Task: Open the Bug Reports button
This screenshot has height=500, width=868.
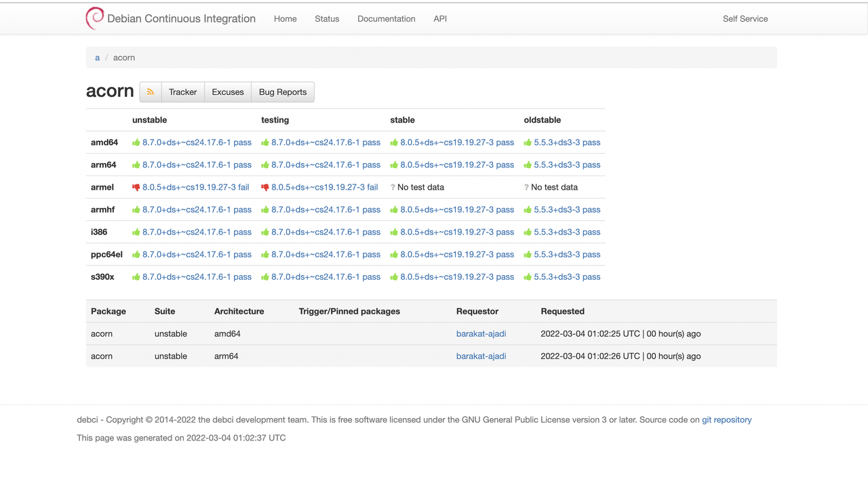Action: coord(283,92)
